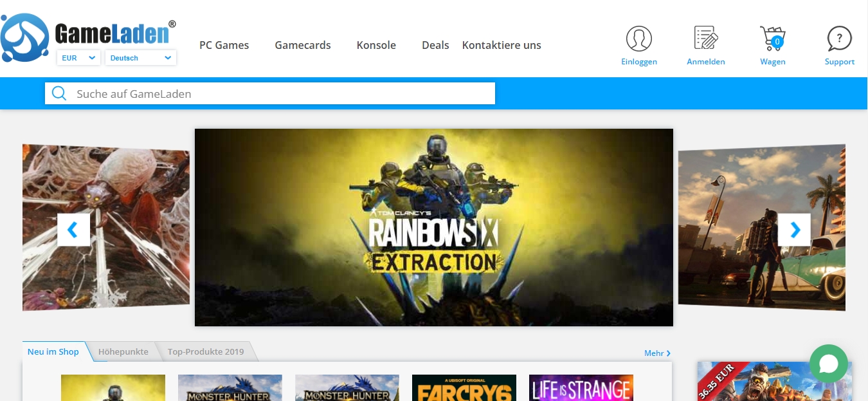Screen dimensions: 868x401
Task: Click the Mehr link
Action: tap(657, 353)
